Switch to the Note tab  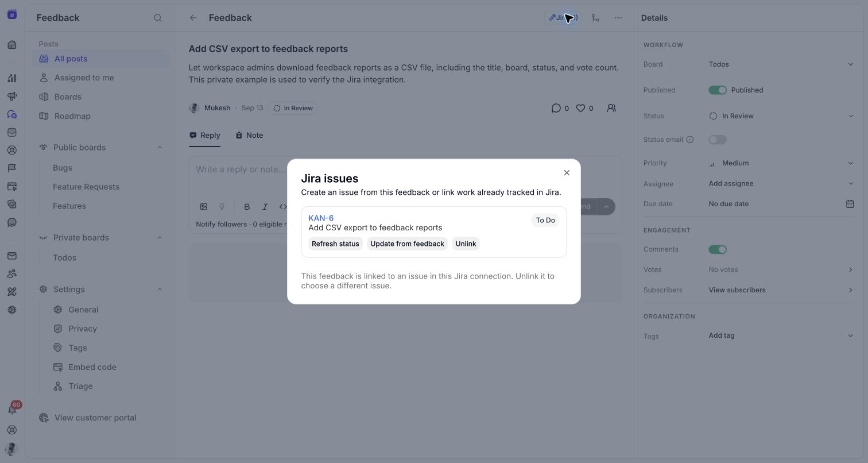[x=249, y=136]
